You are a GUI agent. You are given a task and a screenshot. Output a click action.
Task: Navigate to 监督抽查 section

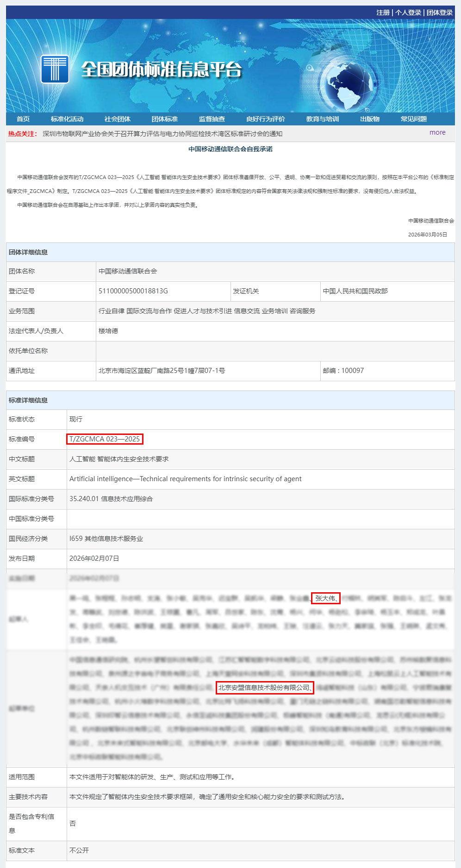point(212,119)
